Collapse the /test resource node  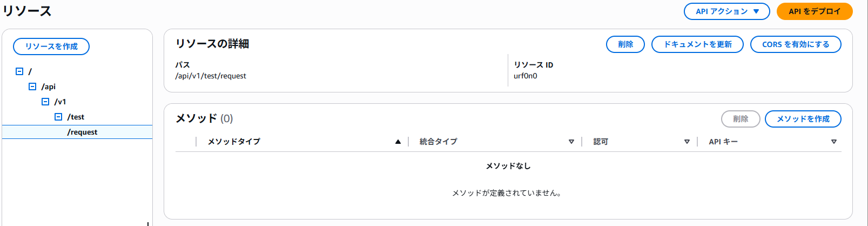coord(58,117)
